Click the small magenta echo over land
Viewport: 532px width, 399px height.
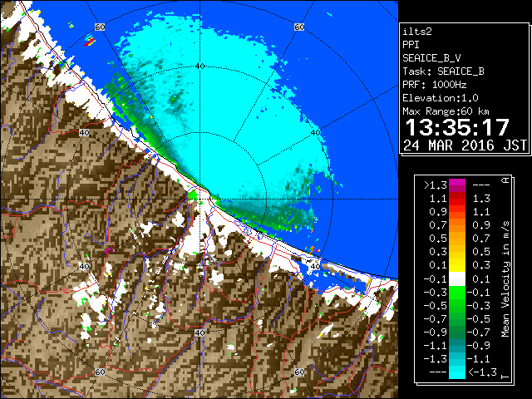coord(108,251)
